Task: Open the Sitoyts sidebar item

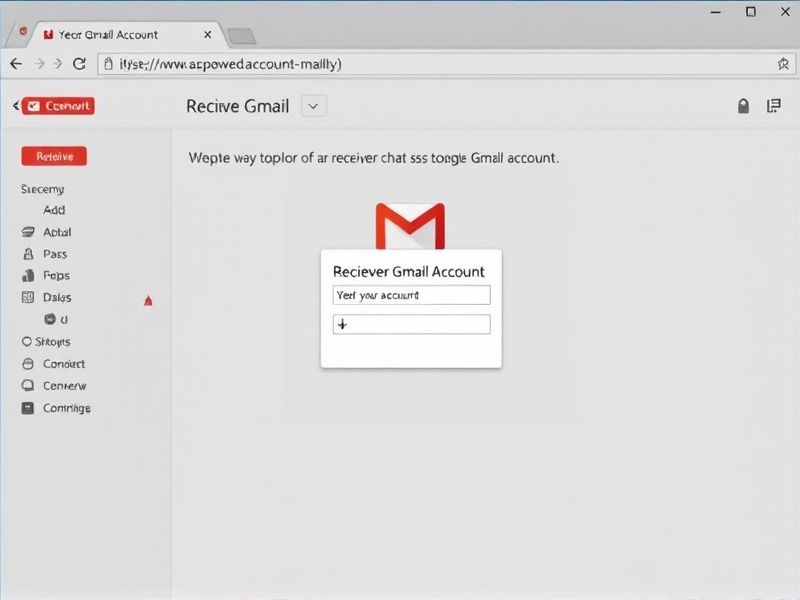Action: tap(53, 342)
